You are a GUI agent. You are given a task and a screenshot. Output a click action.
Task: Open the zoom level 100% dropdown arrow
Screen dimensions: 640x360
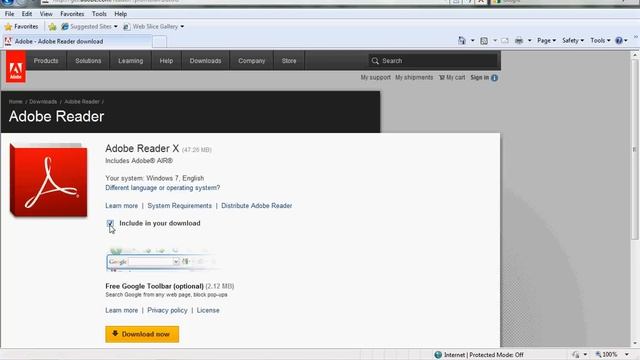point(627,355)
